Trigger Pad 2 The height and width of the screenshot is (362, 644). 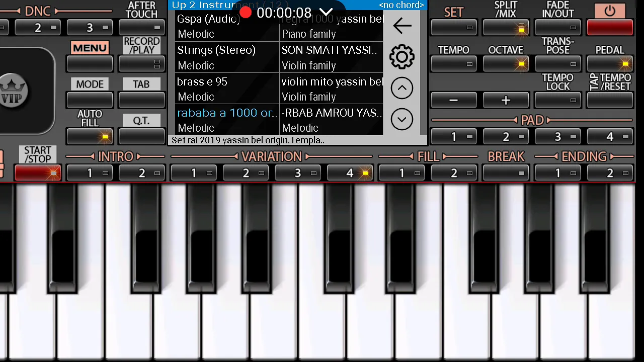[x=506, y=136]
